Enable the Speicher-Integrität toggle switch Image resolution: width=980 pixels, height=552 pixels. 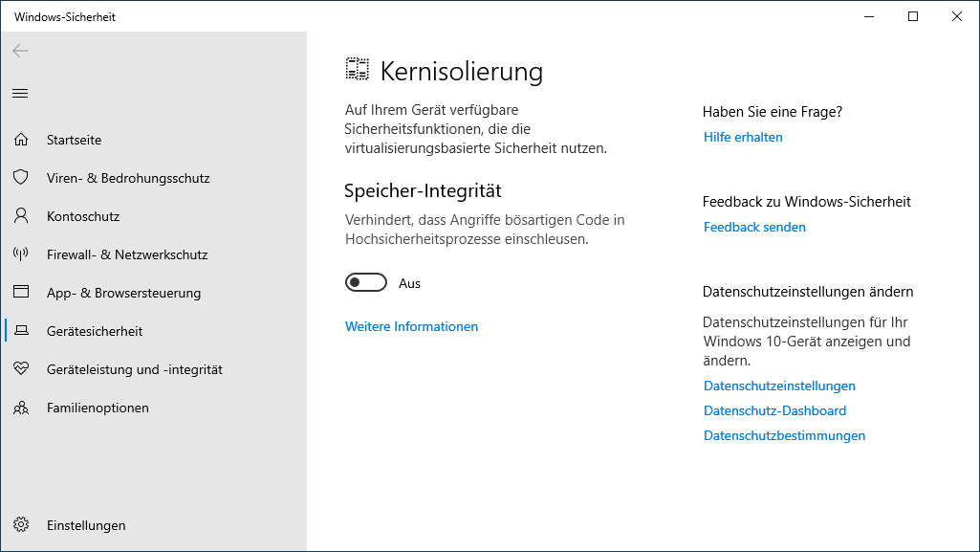click(366, 283)
